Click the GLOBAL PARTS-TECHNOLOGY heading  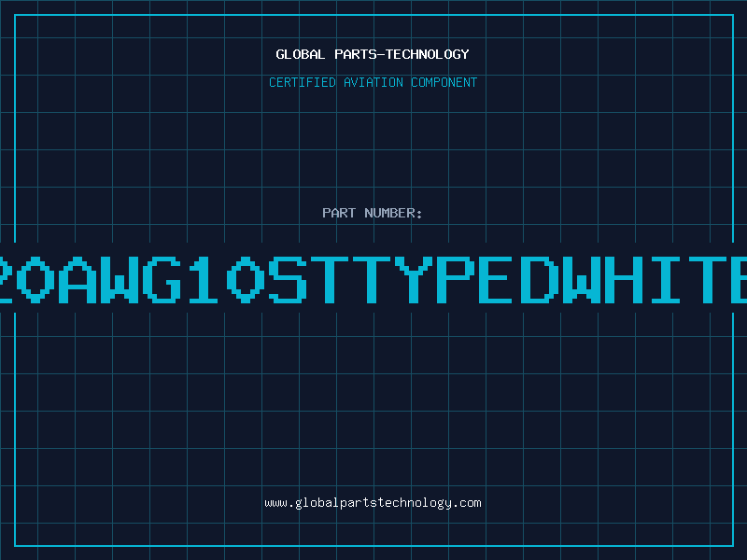point(373,54)
